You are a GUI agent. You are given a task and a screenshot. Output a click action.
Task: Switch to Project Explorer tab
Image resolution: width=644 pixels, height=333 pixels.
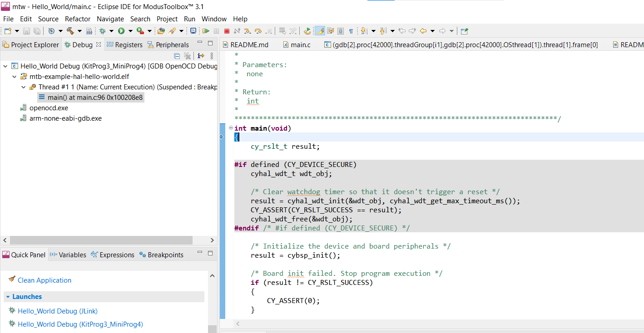point(31,44)
